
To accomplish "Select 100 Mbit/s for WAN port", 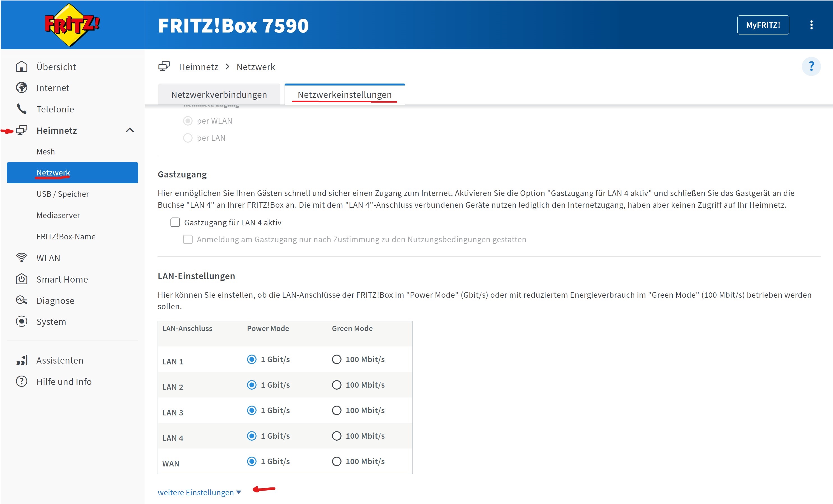I will tap(336, 461).
